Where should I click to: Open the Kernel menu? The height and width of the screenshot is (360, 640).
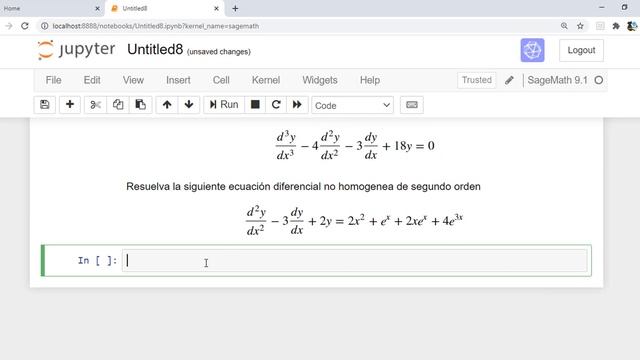point(266,80)
